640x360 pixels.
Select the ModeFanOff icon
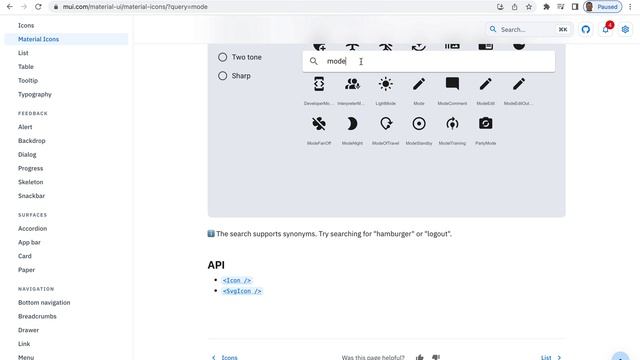point(319,124)
